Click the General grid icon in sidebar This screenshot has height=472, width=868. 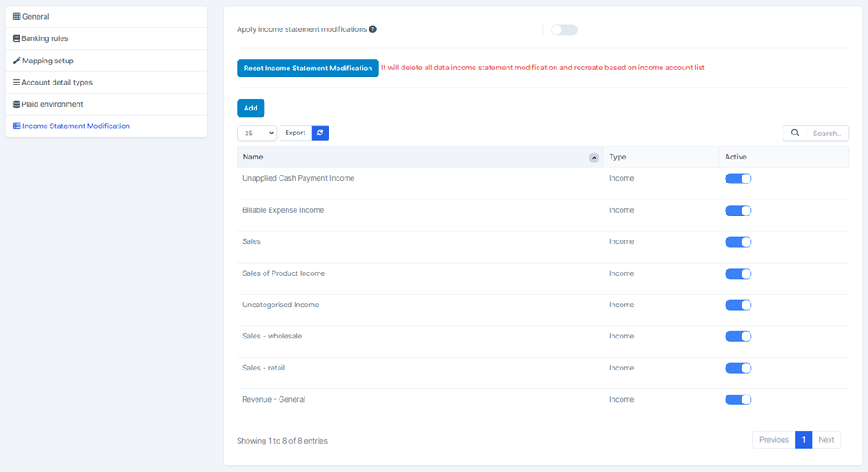[17, 17]
